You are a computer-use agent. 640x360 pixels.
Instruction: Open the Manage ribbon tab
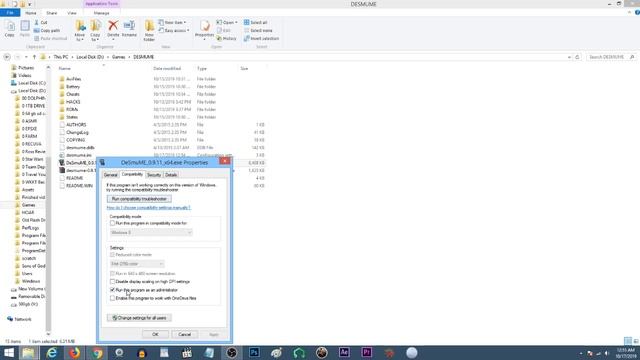click(101, 13)
